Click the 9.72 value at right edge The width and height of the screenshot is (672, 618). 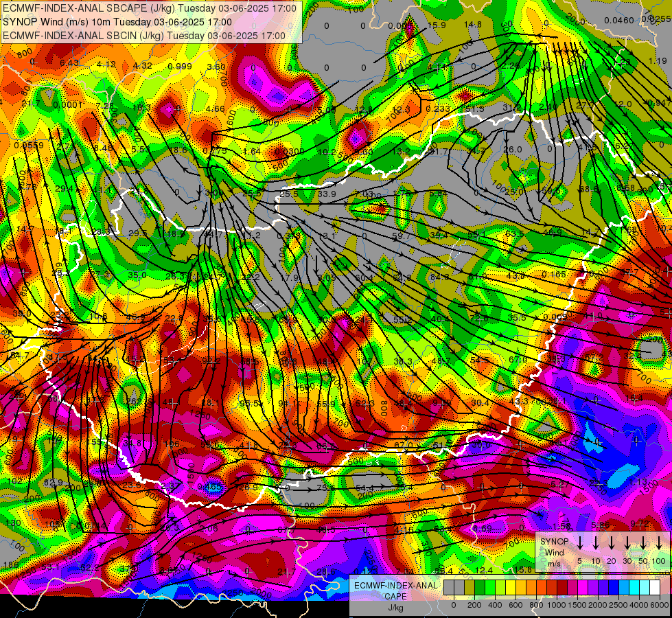[640, 524]
